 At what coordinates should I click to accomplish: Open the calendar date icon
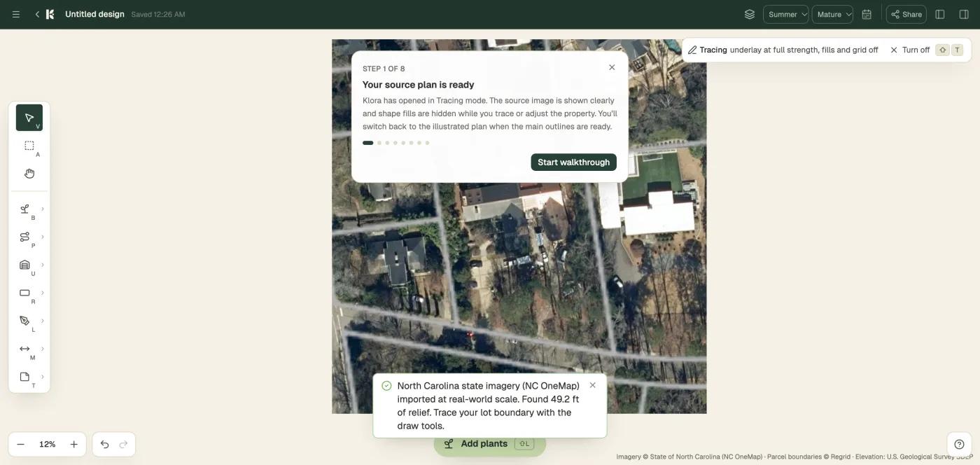pos(867,14)
